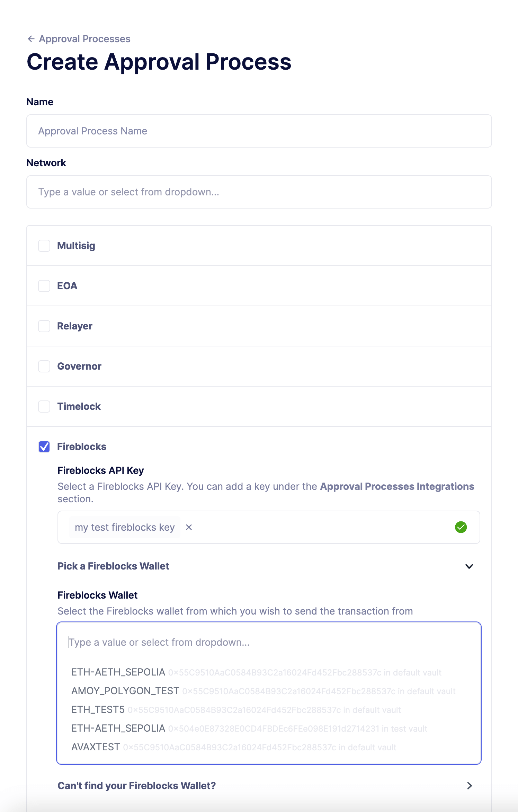Check the EOA option

coord(44,286)
